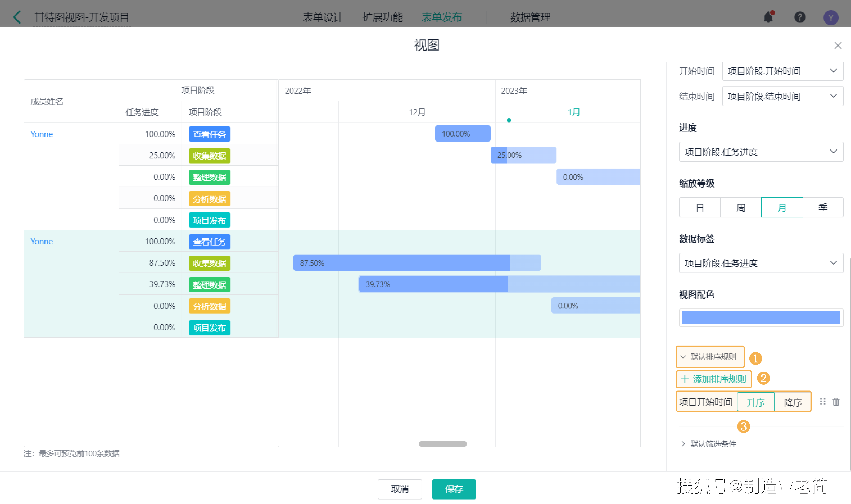The height and width of the screenshot is (504, 851).
Task: Delete the 项目开始时间 sort rule
Action: tap(836, 402)
